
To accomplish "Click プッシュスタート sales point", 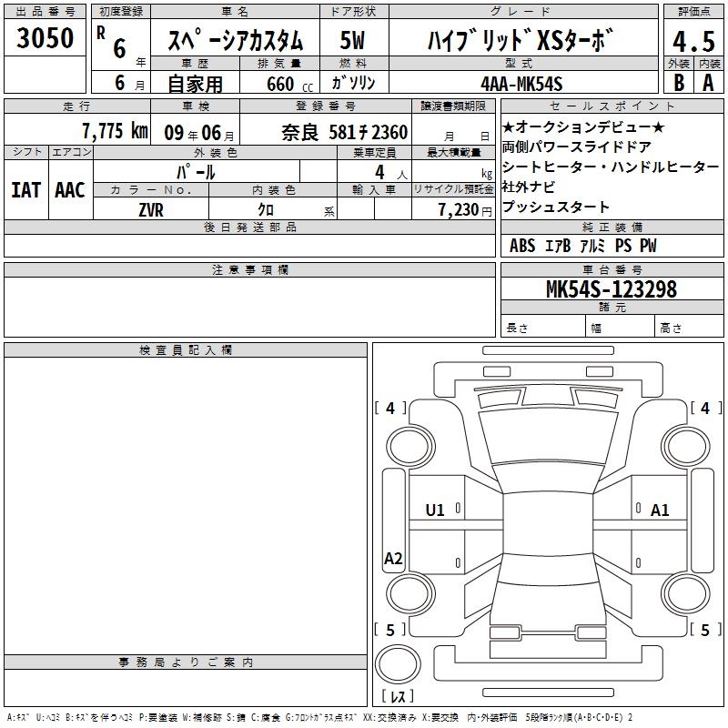I will 555,207.
